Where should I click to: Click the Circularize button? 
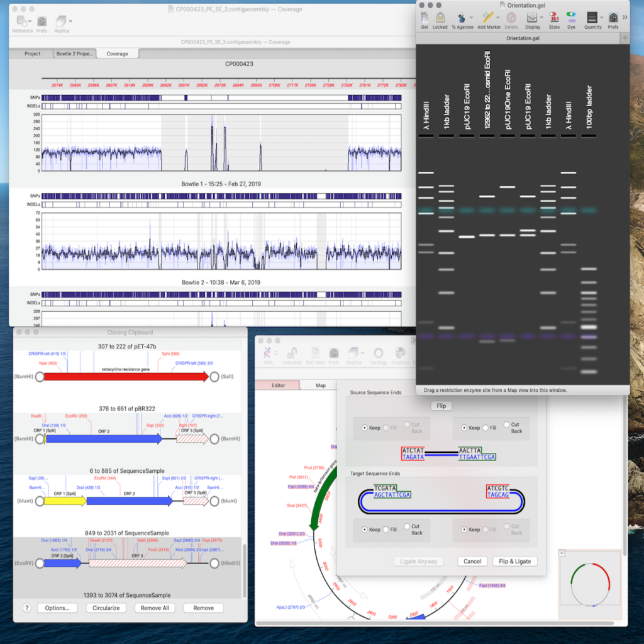106,608
